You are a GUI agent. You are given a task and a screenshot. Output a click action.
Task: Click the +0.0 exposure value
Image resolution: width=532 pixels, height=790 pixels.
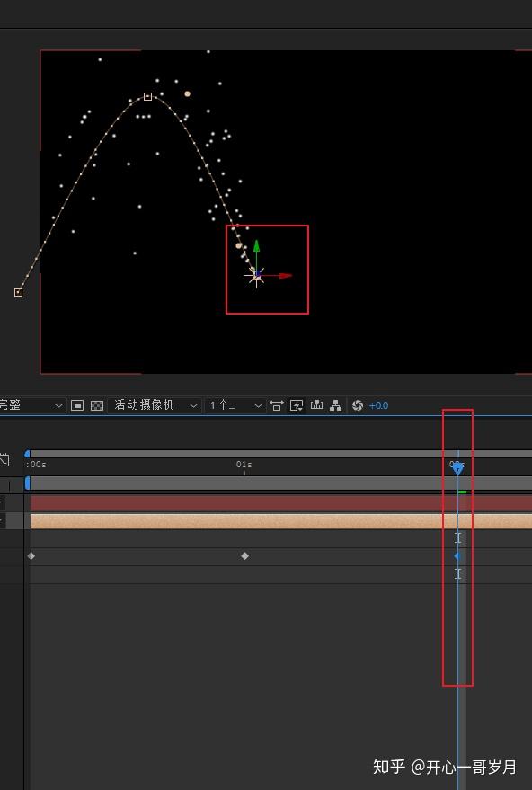(378, 405)
